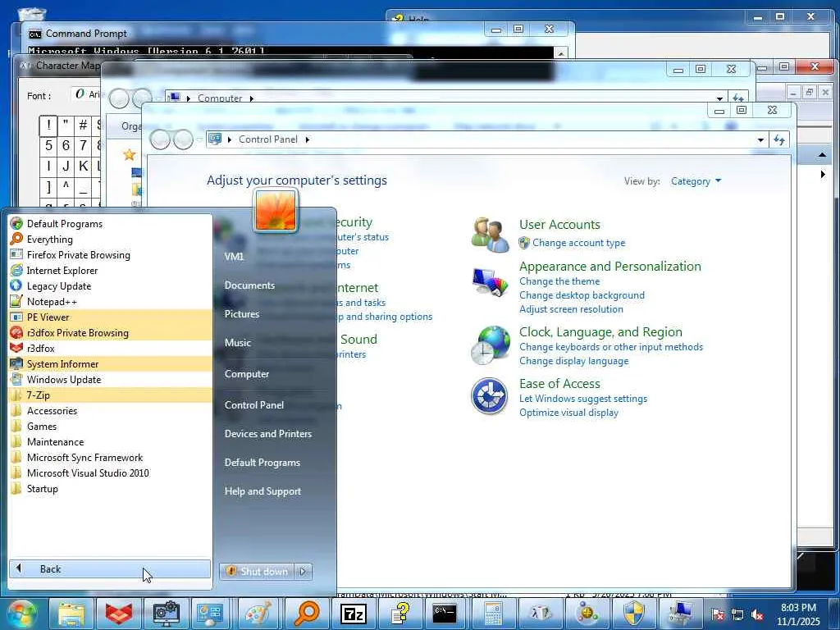
Task: Click Back in the All Programs list
Action: 110,569
